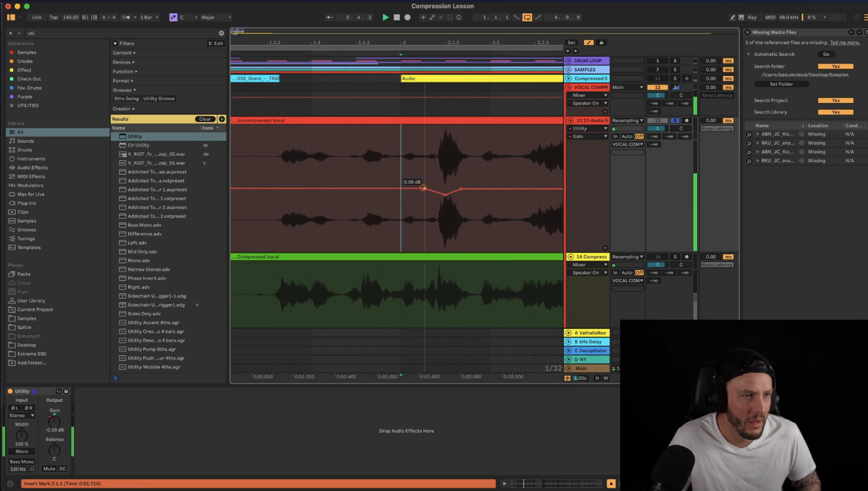Viewport: 868px width, 491px height.
Task: Open the Plug-Ins library category
Action: (27, 203)
